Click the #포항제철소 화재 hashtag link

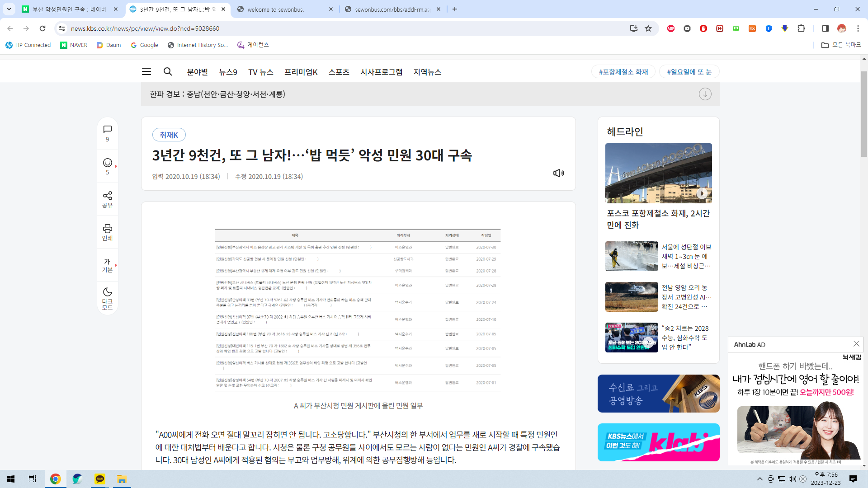(623, 72)
